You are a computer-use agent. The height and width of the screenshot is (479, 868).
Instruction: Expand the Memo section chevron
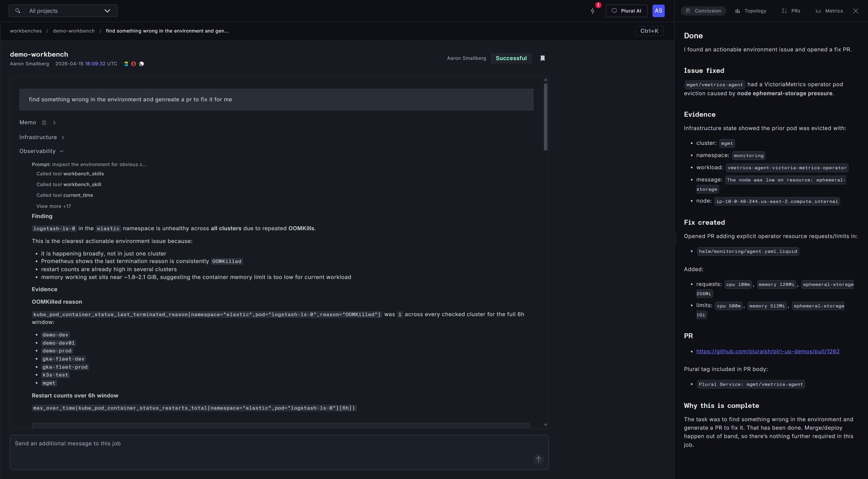pos(54,123)
